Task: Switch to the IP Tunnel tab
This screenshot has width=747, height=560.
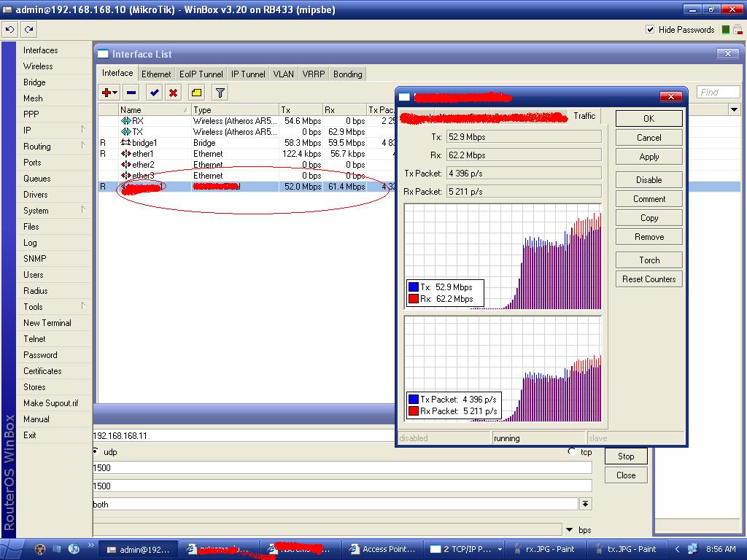Action: [x=248, y=74]
